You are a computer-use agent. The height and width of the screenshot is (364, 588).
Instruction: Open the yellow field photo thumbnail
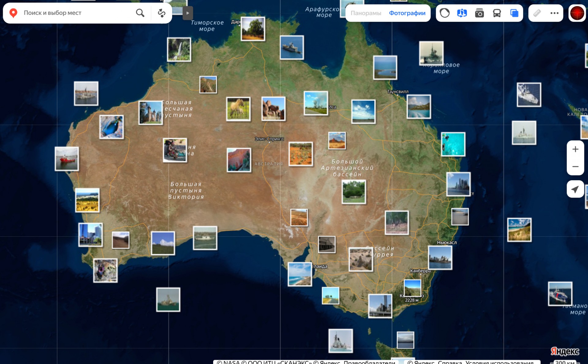87,200
